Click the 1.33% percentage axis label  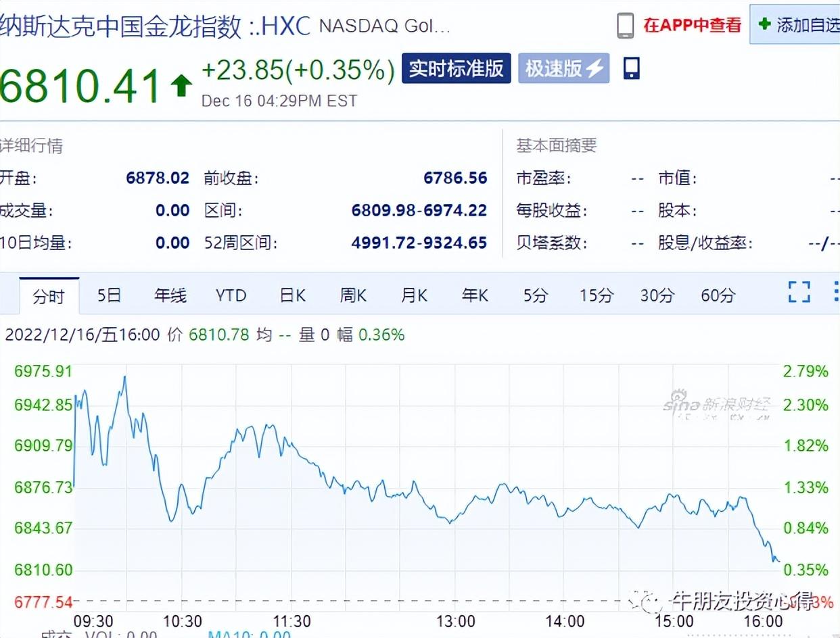pyautogui.click(x=805, y=487)
